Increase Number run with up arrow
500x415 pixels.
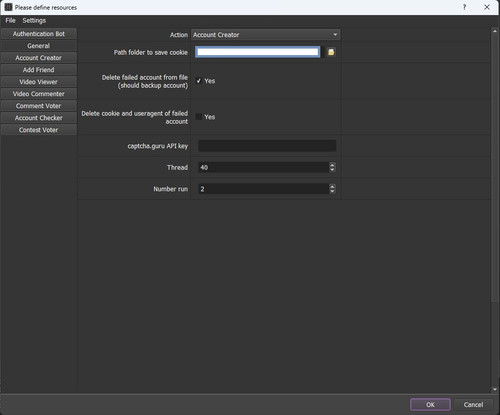332,186
